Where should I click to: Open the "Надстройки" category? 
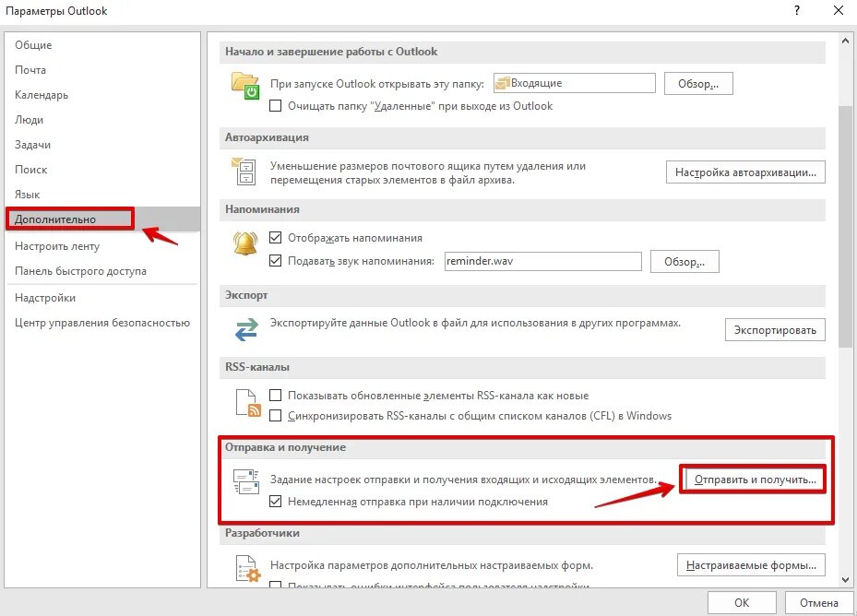coord(102,298)
